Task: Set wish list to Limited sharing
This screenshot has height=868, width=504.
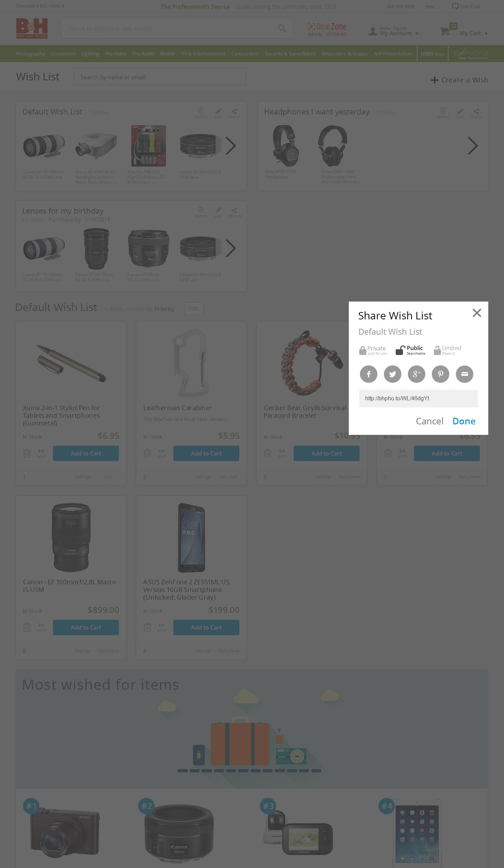Action: 447,350
